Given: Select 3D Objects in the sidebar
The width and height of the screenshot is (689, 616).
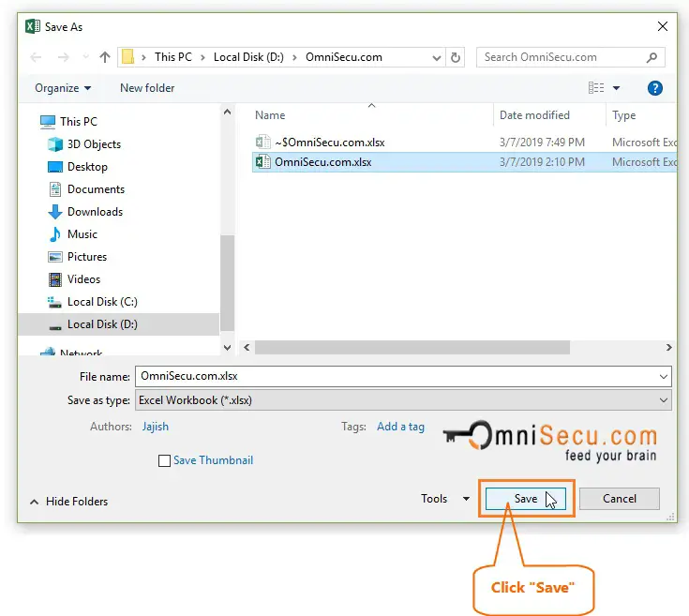Looking at the screenshot, I should [94, 144].
